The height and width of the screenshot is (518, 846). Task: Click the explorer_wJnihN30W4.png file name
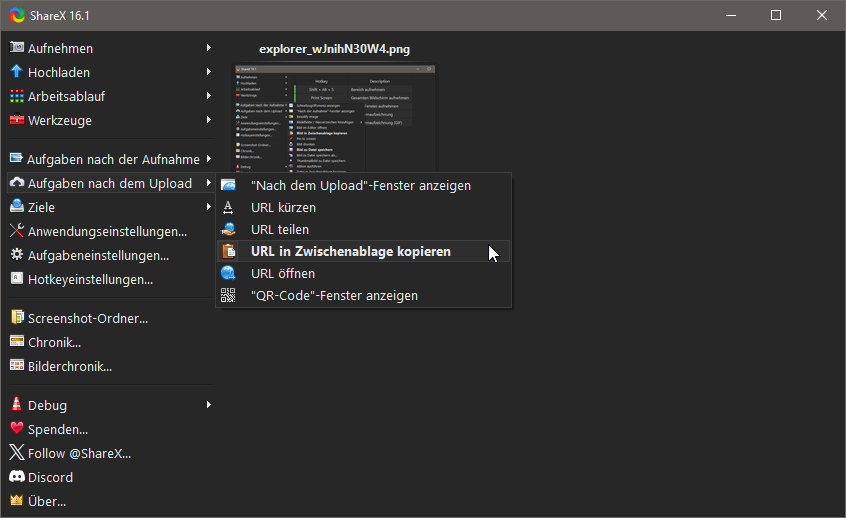[335, 49]
